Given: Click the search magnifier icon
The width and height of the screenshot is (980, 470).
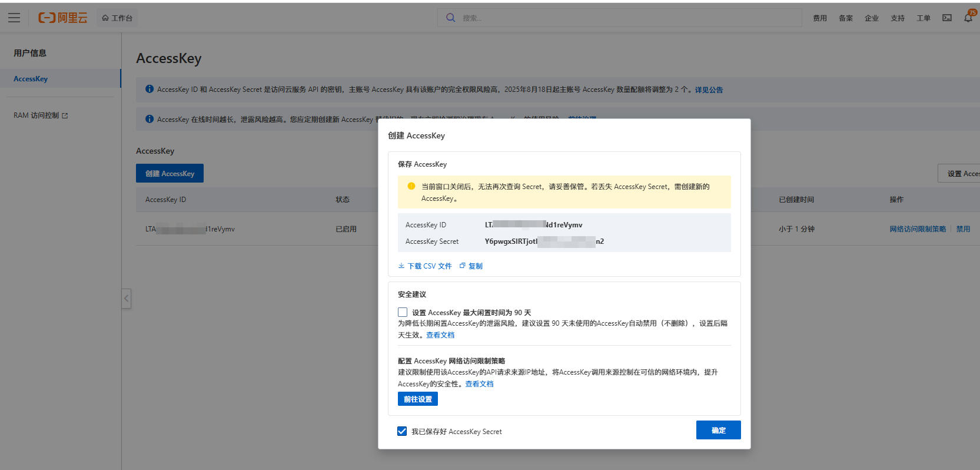Looking at the screenshot, I should point(450,18).
